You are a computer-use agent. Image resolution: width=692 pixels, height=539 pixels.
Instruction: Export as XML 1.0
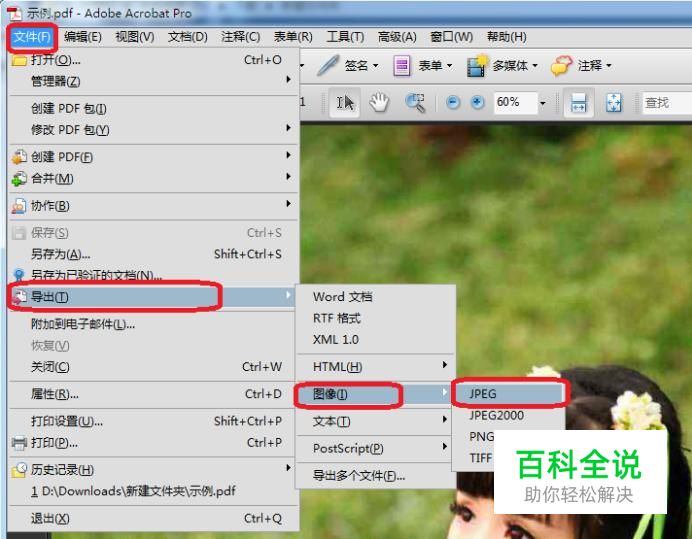click(376, 339)
